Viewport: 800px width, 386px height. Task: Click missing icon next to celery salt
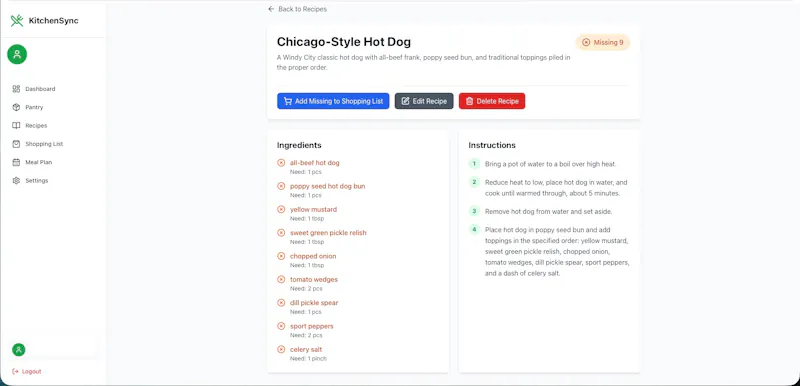(281, 349)
